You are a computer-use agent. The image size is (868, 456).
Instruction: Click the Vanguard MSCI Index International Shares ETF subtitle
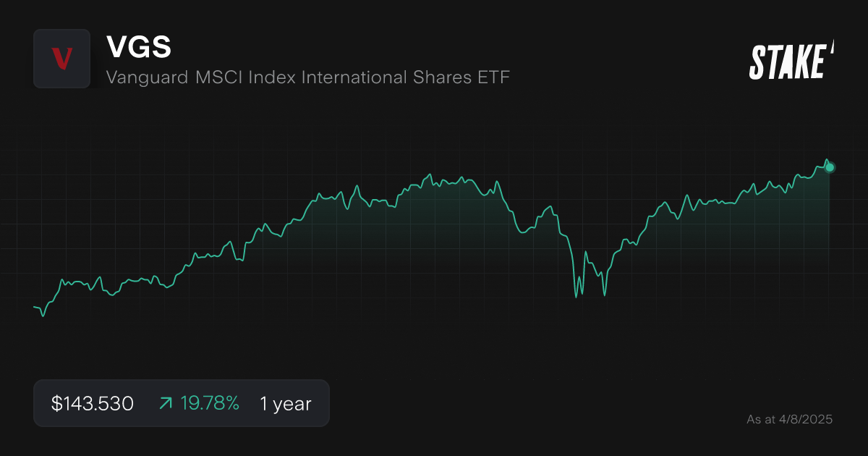pyautogui.click(x=308, y=77)
